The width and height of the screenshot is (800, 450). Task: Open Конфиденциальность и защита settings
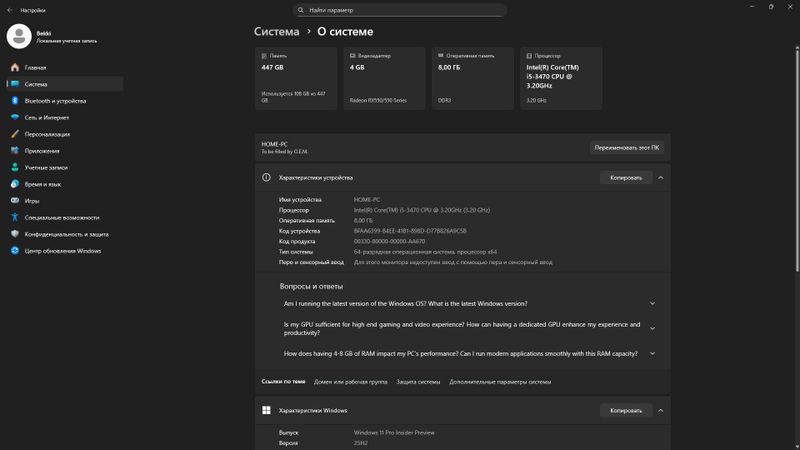(65, 234)
